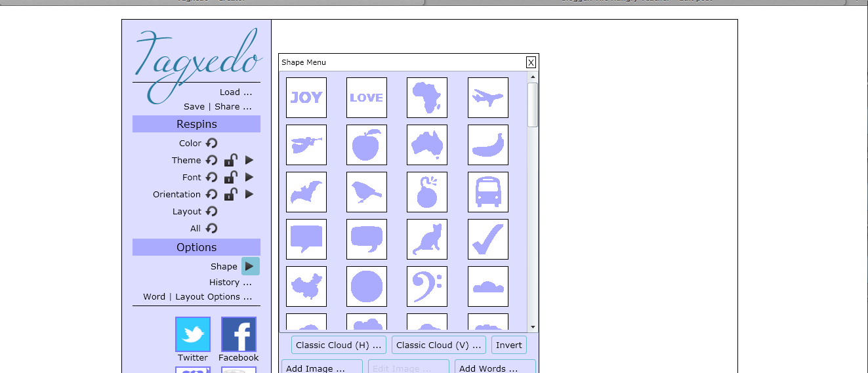Click the Respins header
Screen dimensions: 868x373
click(x=196, y=124)
